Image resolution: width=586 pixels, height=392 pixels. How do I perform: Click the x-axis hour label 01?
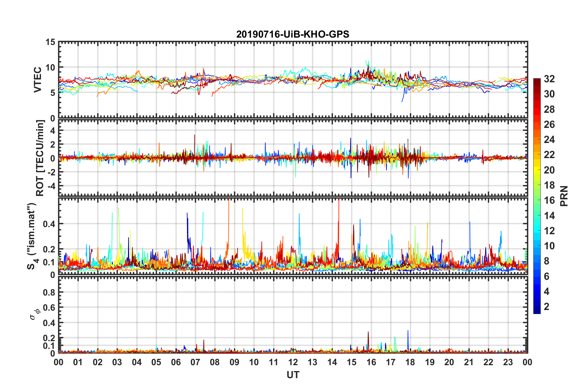click(78, 362)
